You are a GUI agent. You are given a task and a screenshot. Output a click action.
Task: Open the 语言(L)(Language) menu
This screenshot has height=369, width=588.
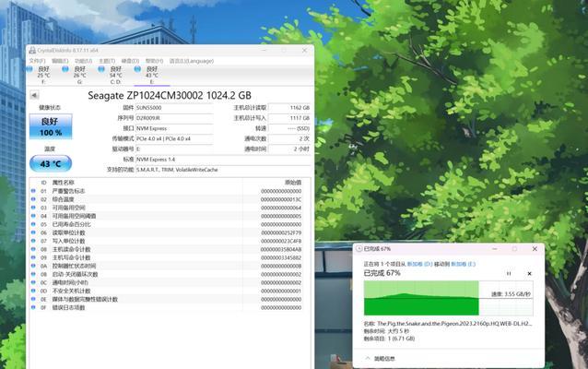click(192, 61)
